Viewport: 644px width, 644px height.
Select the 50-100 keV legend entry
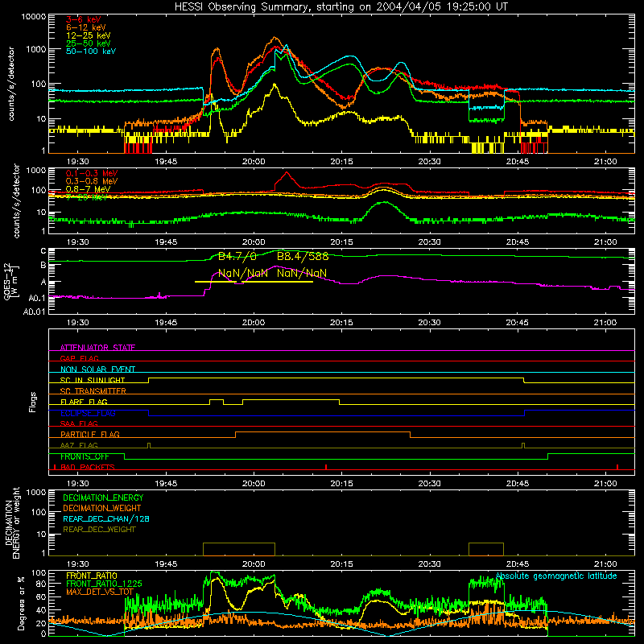(91, 51)
